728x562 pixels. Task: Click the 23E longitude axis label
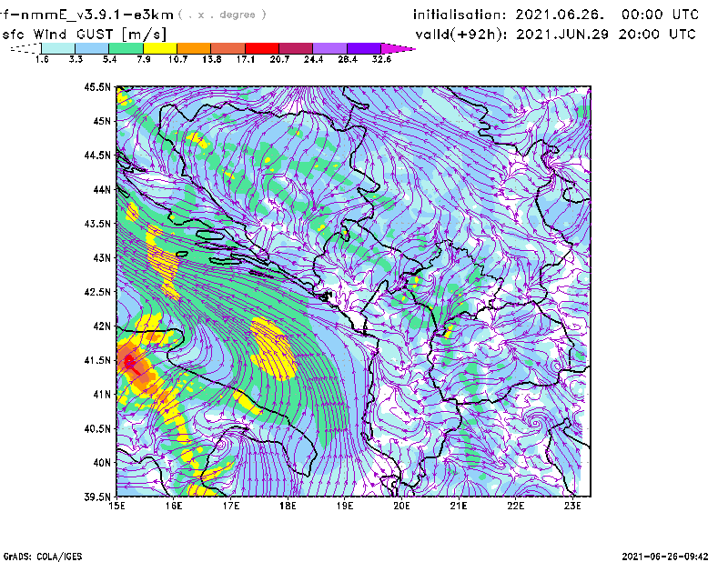[572, 507]
